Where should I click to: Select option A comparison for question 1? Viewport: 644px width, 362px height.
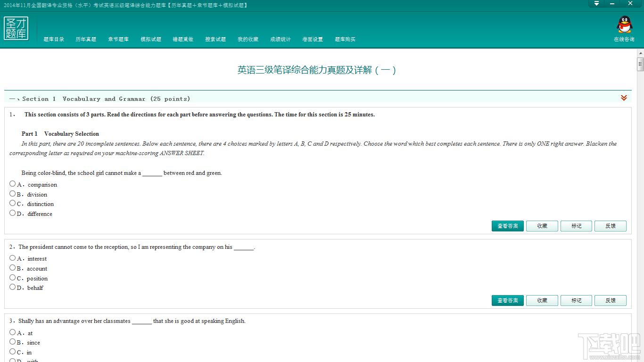click(x=12, y=184)
